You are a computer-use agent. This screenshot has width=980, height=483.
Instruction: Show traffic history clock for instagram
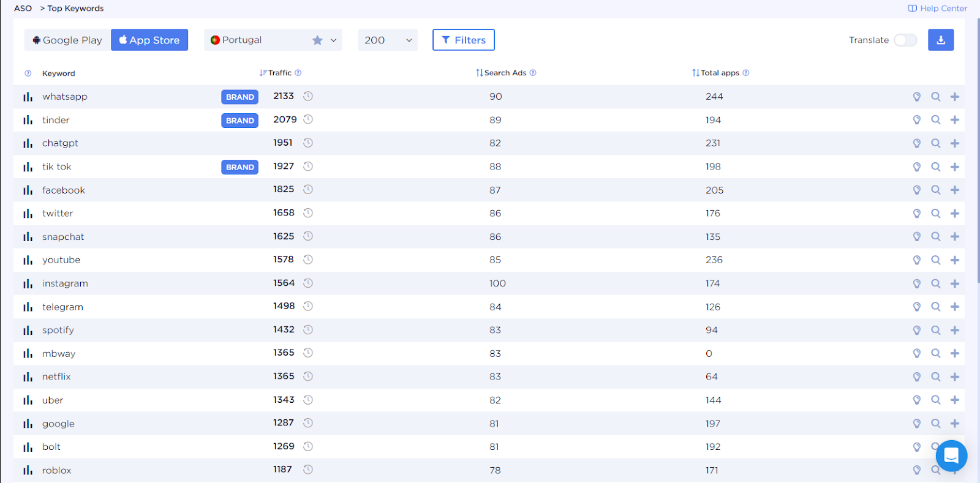click(308, 283)
